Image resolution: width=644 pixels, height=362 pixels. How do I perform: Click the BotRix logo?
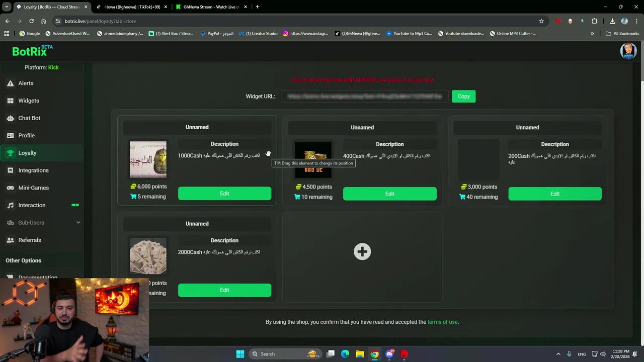click(32, 51)
